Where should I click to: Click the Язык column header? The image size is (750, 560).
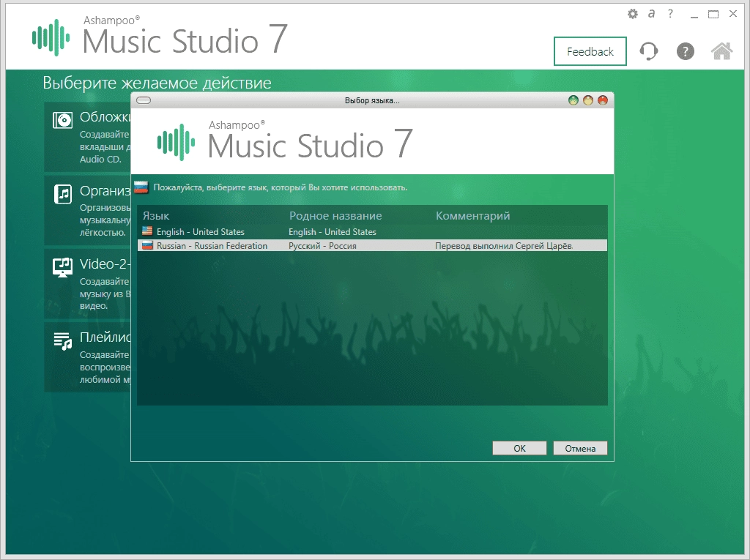pyautogui.click(x=156, y=216)
